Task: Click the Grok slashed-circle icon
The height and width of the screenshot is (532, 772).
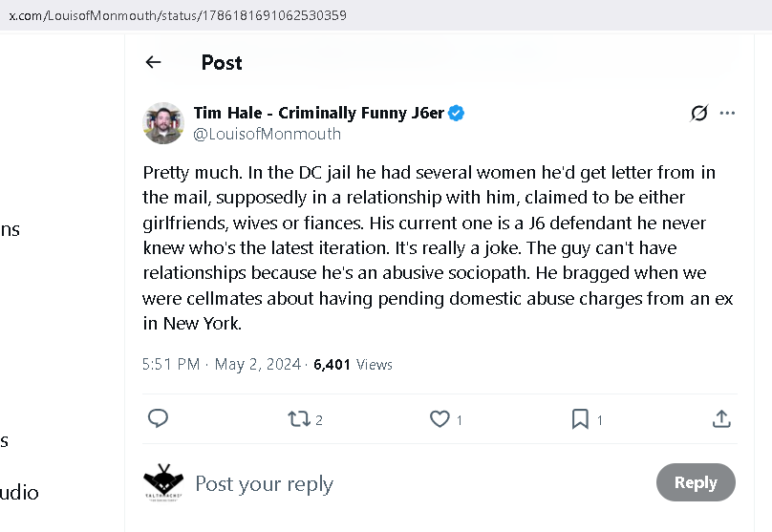Action: (699, 113)
